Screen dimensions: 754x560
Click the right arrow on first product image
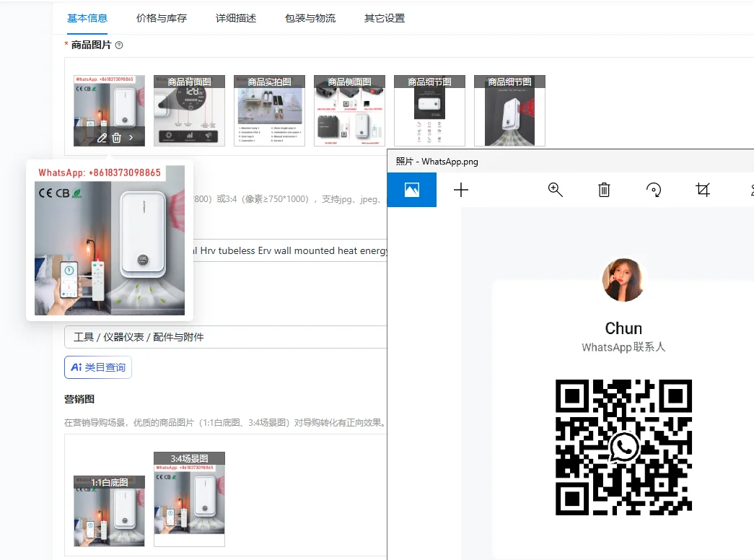(x=131, y=138)
